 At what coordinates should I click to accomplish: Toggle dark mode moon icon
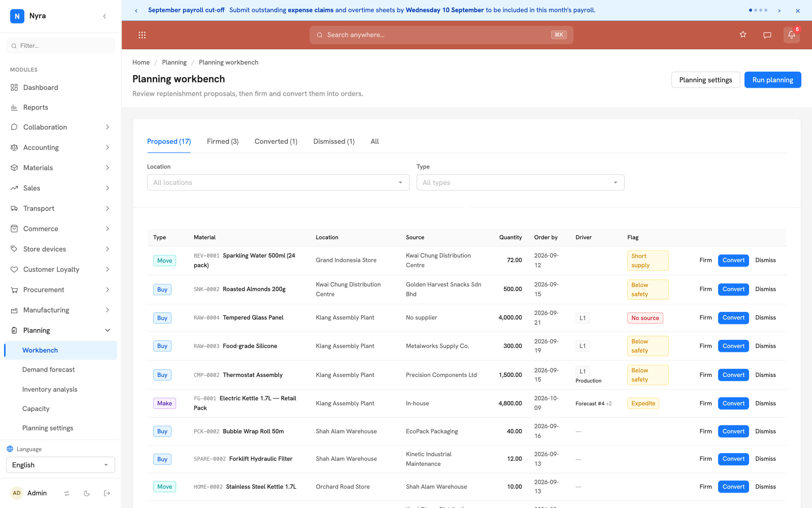(87, 493)
